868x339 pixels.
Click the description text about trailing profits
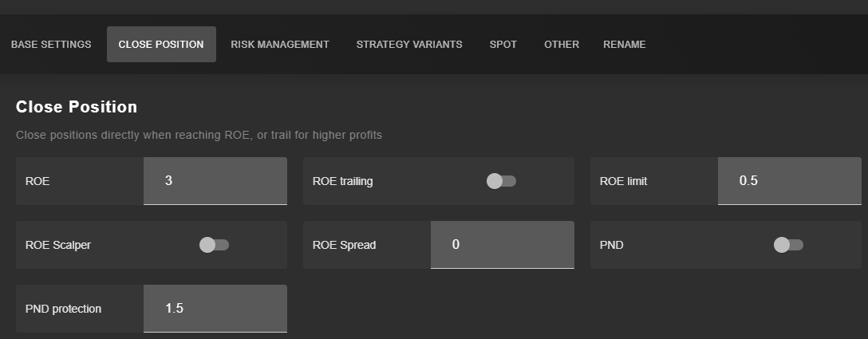point(199,135)
